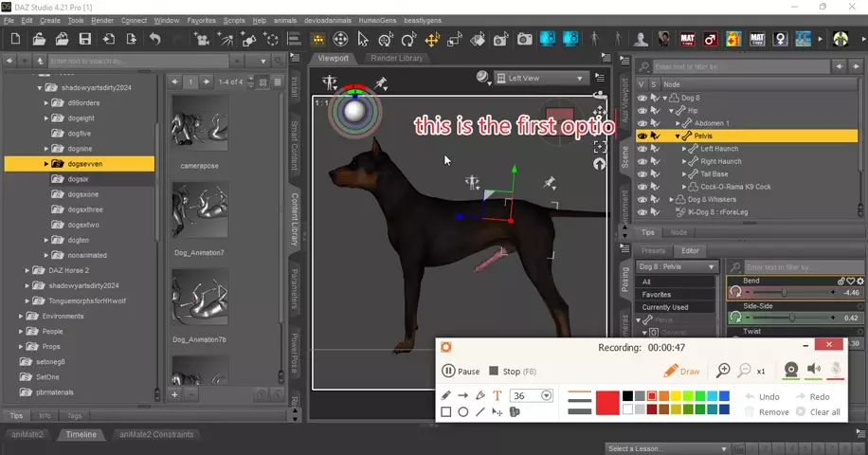The height and width of the screenshot is (455, 868).
Task: Choose the arrow drawing tool in recorder
Action: (x=463, y=395)
